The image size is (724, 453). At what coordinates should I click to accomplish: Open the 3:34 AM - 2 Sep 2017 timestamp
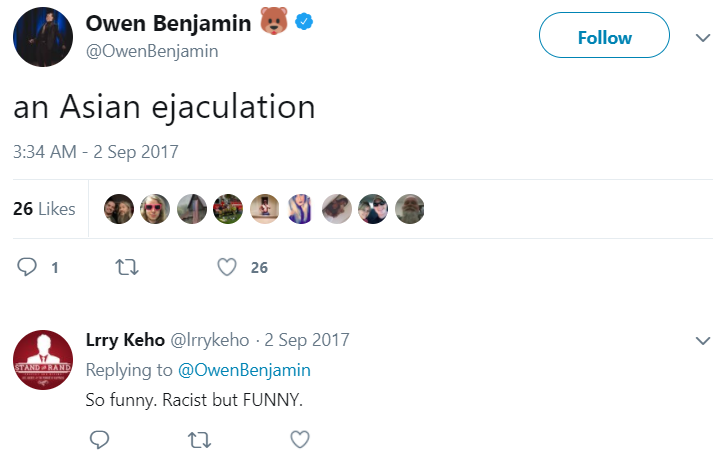coord(96,152)
